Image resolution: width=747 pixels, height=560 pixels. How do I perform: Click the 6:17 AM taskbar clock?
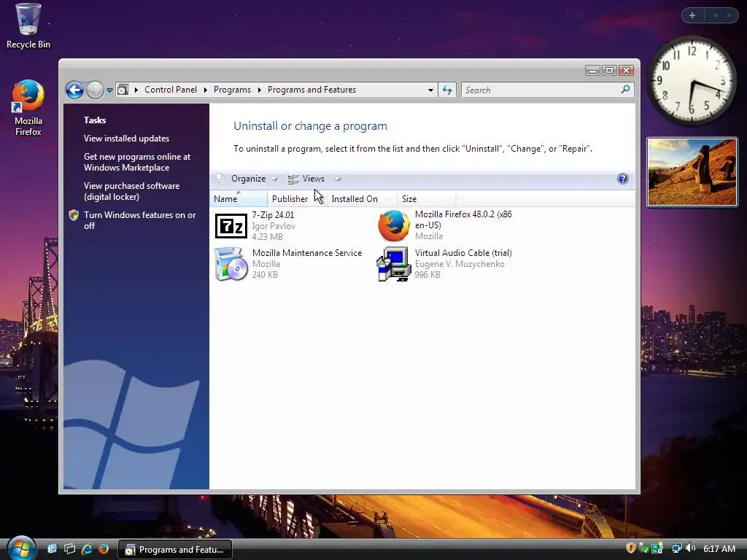point(719,548)
